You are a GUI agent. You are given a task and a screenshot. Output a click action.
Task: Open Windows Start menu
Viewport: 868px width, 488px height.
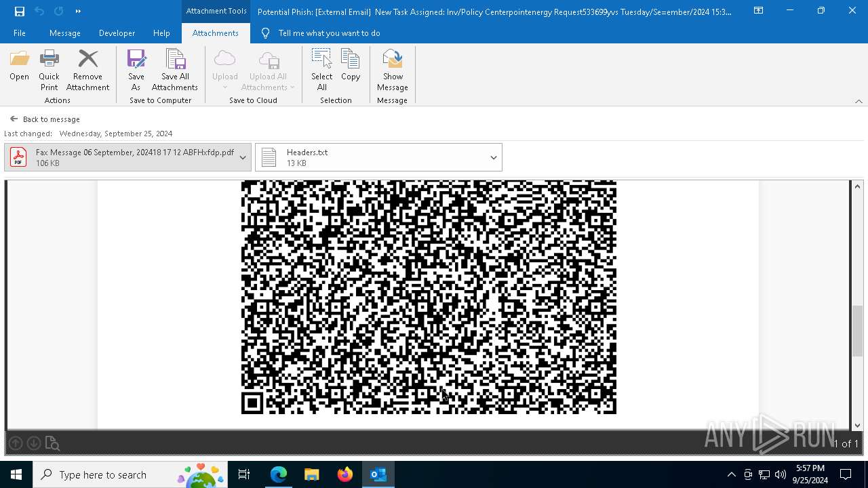click(x=16, y=474)
